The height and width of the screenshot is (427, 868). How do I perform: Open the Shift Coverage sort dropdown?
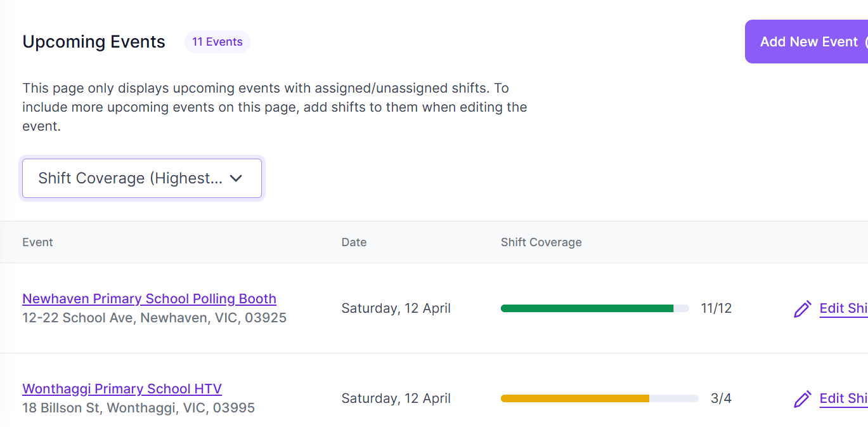[x=141, y=178]
